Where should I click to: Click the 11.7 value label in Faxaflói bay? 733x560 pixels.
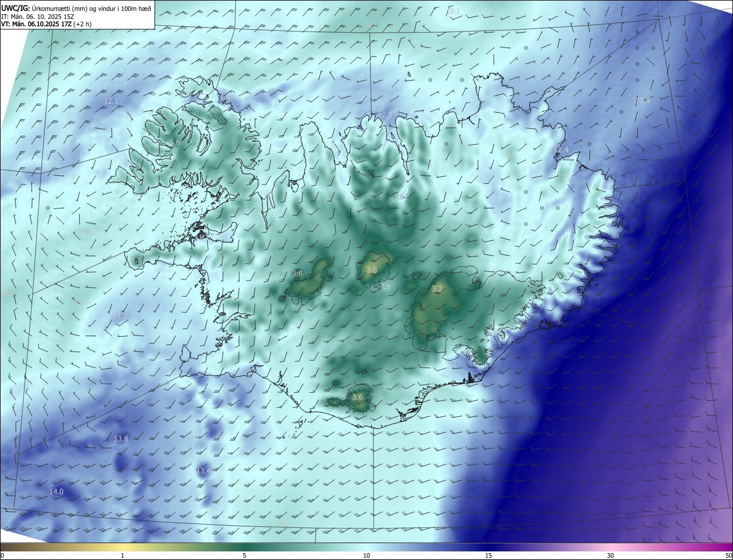coord(120,317)
